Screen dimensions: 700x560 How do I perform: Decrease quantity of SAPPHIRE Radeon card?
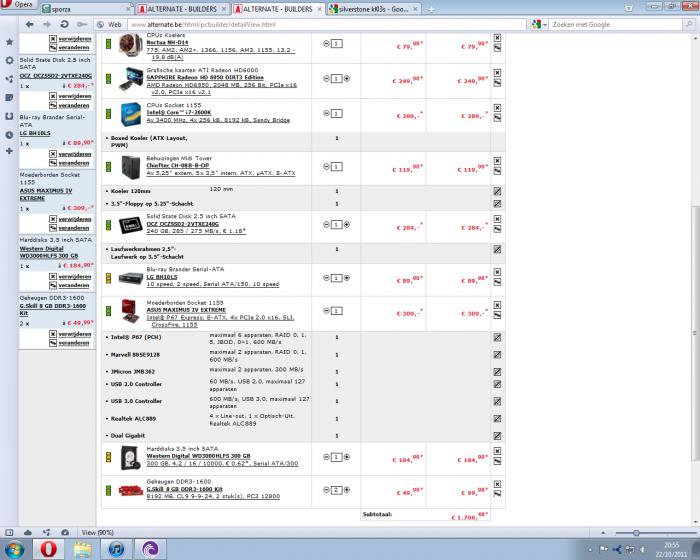[x=326, y=79]
